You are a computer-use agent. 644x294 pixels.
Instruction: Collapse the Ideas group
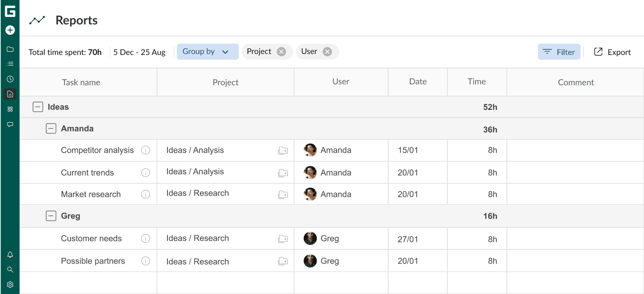[38, 107]
